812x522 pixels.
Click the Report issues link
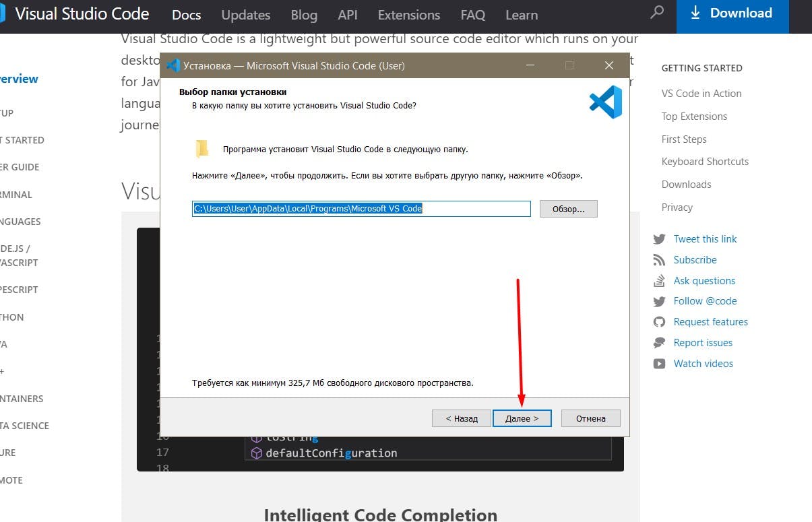(703, 343)
